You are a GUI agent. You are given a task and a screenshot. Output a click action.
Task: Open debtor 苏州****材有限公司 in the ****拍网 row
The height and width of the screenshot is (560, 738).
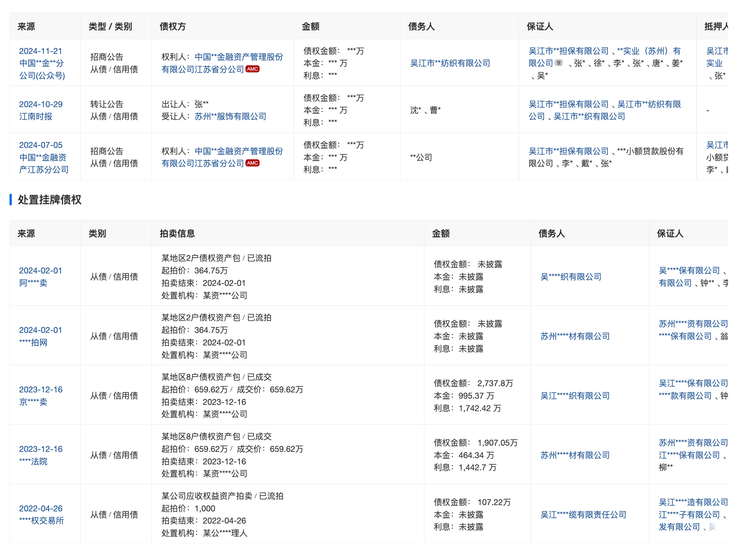point(575,336)
